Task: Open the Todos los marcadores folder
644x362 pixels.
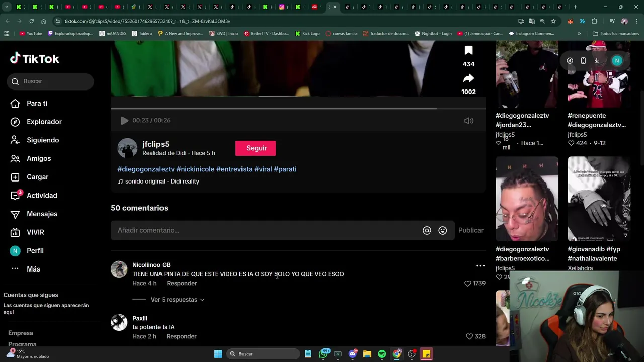Action: (616, 34)
